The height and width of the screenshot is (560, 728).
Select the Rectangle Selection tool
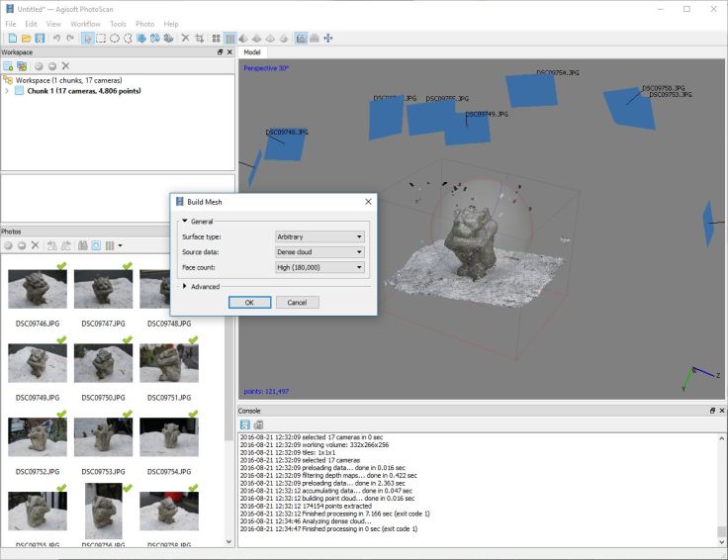[101, 38]
